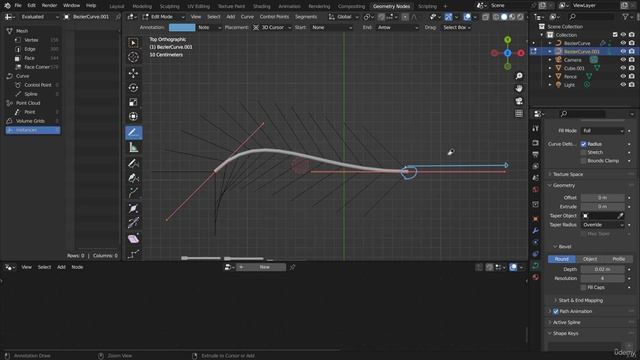
Task: Open the Modifiers wrench tab
Action: (x=536, y=231)
